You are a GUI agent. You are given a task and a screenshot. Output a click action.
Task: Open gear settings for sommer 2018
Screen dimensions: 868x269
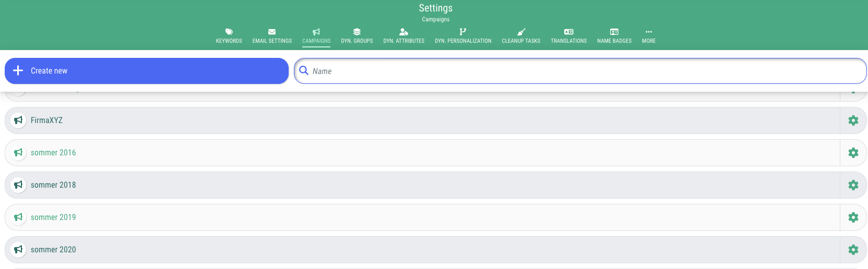853,185
